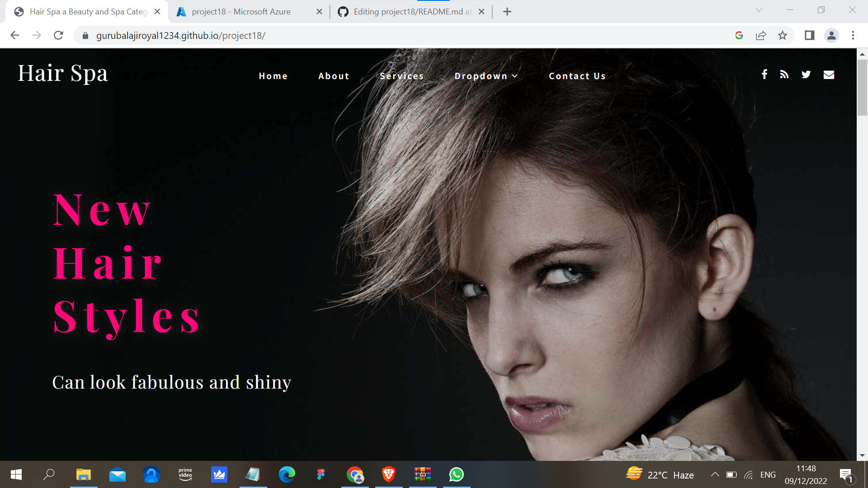Switch to Editing project18/README.md tab
868x488 pixels.
tap(411, 12)
